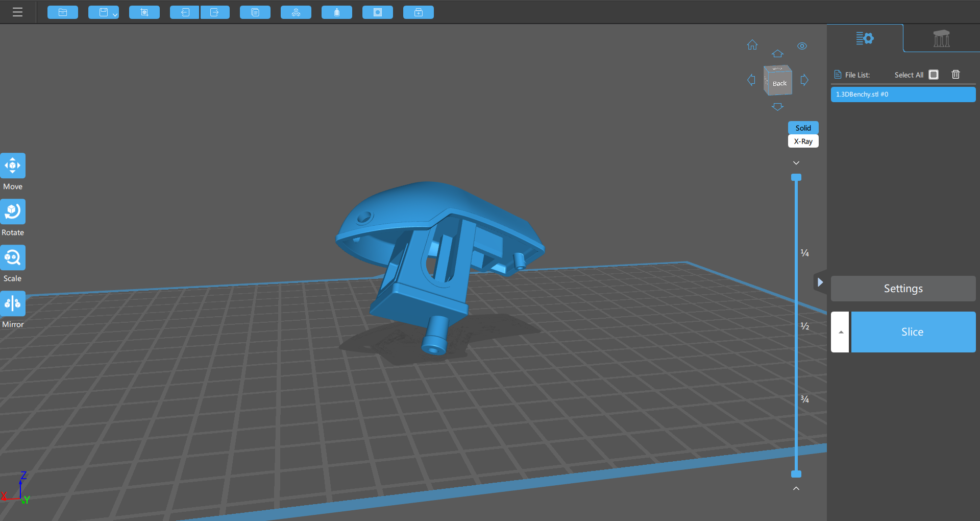The image size is (980, 521).
Task: Click the screenshot capture icon in toolbar
Action: (x=144, y=12)
